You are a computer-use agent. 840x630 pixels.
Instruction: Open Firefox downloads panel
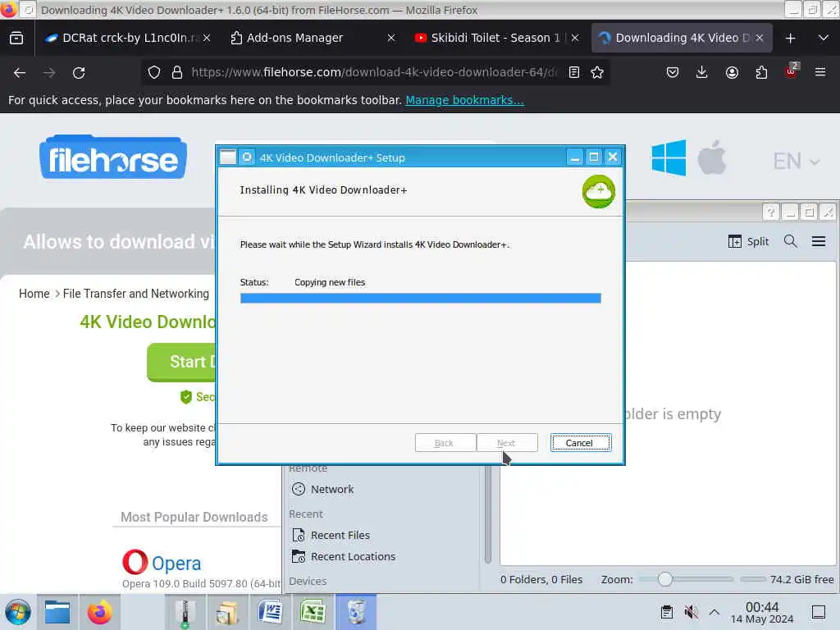pos(702,72)
